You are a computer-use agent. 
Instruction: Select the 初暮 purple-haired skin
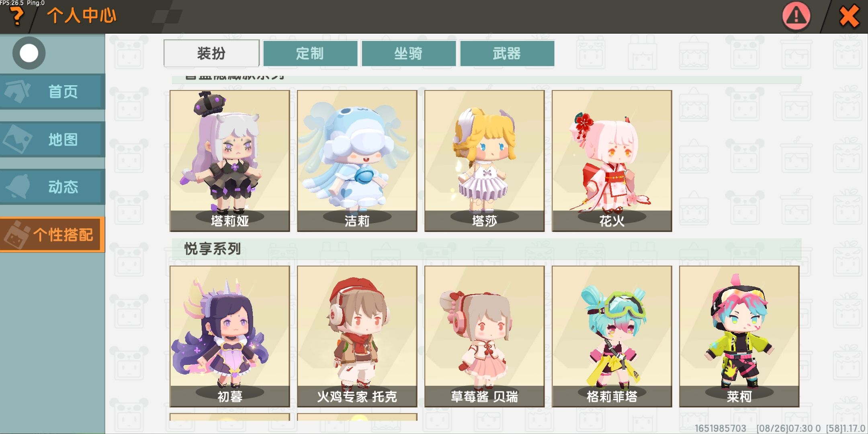(x=230, y=336)
